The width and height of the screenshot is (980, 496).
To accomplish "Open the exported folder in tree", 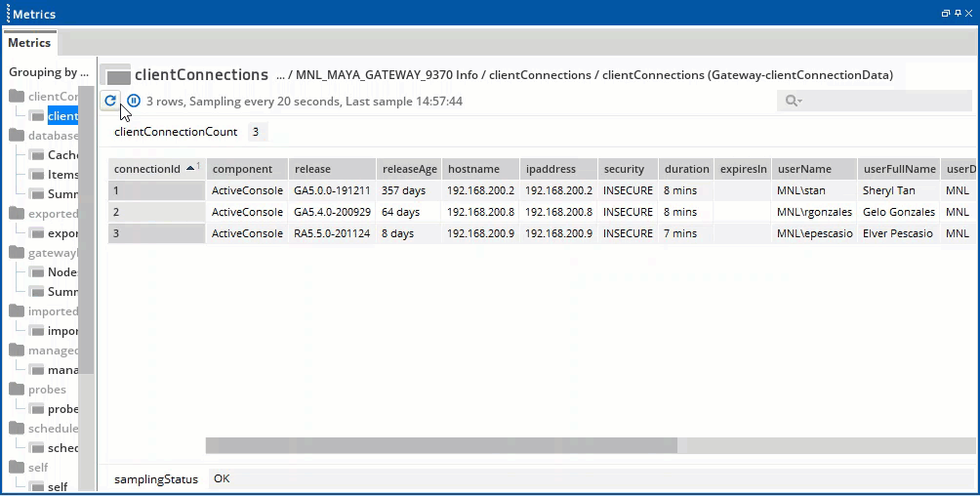I will pos(44,213).
